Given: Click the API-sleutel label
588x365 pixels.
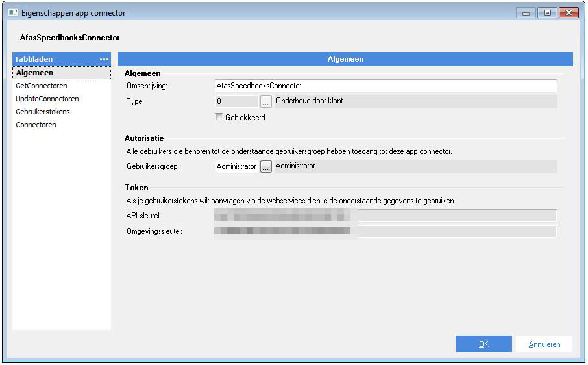Looking at the screenshot, I should coord(143,216).
